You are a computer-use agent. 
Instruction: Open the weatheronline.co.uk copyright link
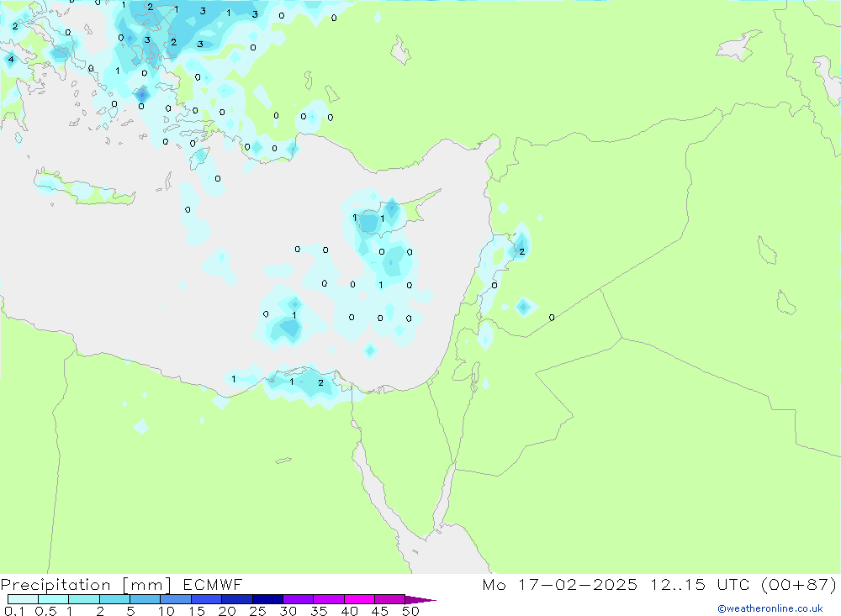770,608
